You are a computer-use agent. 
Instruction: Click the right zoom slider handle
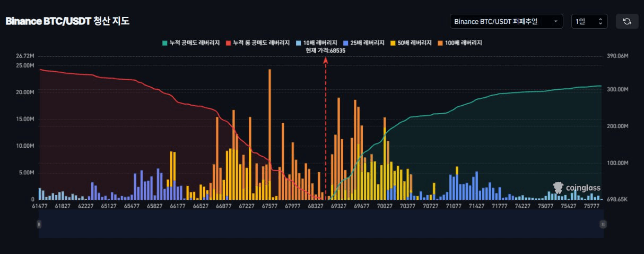pos(603,225)
